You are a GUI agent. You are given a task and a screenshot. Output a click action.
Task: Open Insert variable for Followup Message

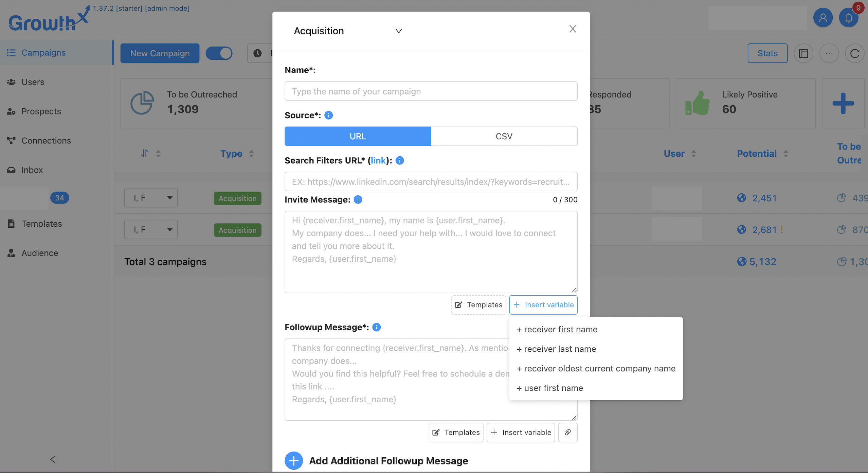pyautogui.click(x=521, y=432)
